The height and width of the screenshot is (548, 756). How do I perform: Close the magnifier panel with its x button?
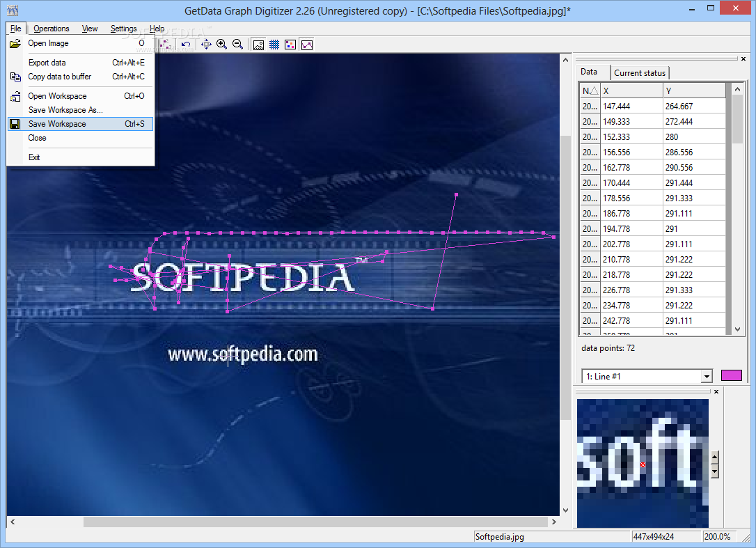(716, 392)
